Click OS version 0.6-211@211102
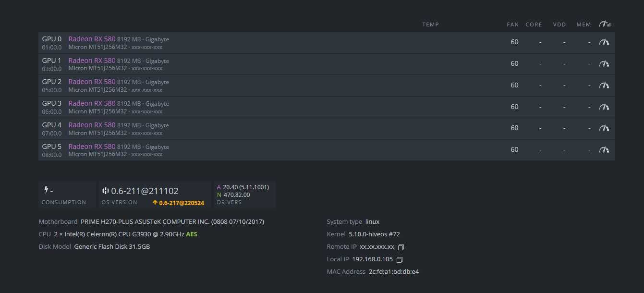 click(145, 191)
